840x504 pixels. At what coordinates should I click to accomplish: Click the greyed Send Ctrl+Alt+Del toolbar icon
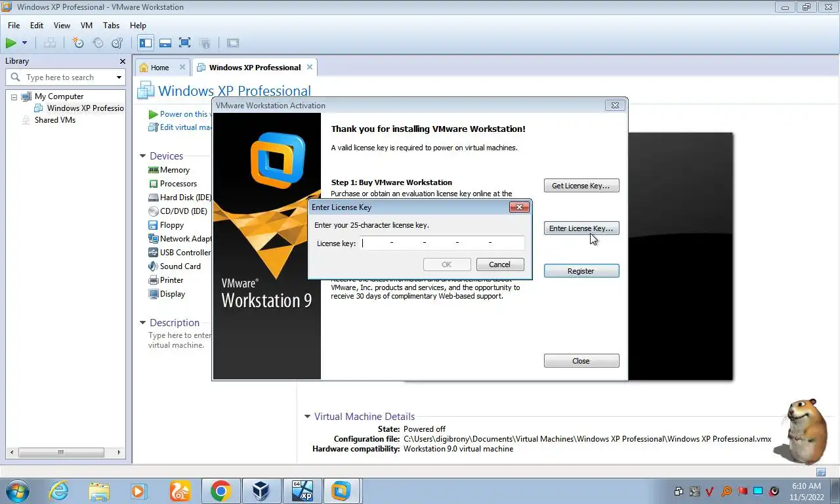(x=50, y=43)
